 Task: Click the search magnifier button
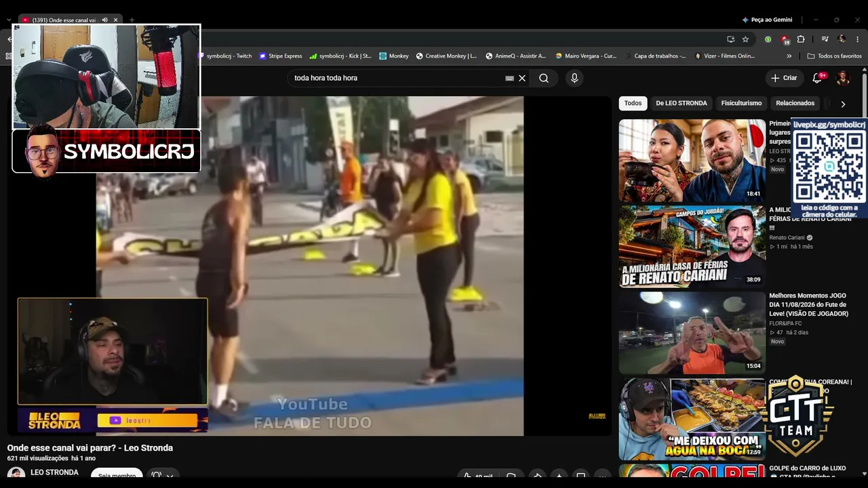(x=544, y=78)
